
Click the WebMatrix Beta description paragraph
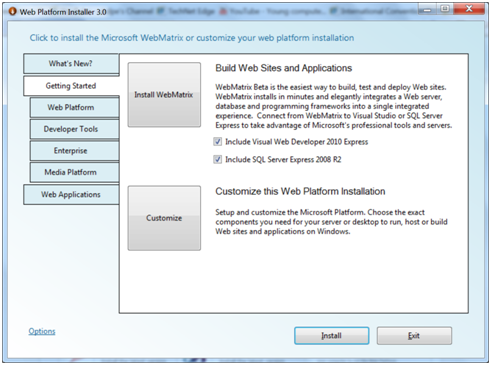click(333, 106)
